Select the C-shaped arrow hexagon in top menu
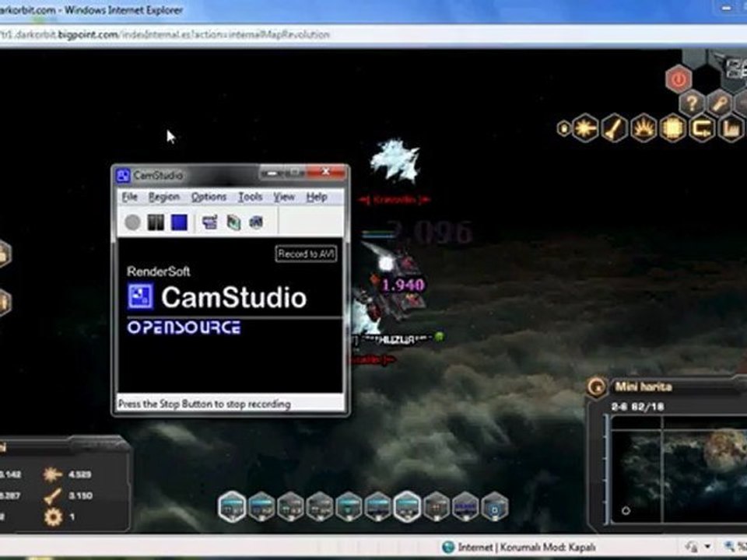Screen dimensions: 747x560 tap(702, 128)
